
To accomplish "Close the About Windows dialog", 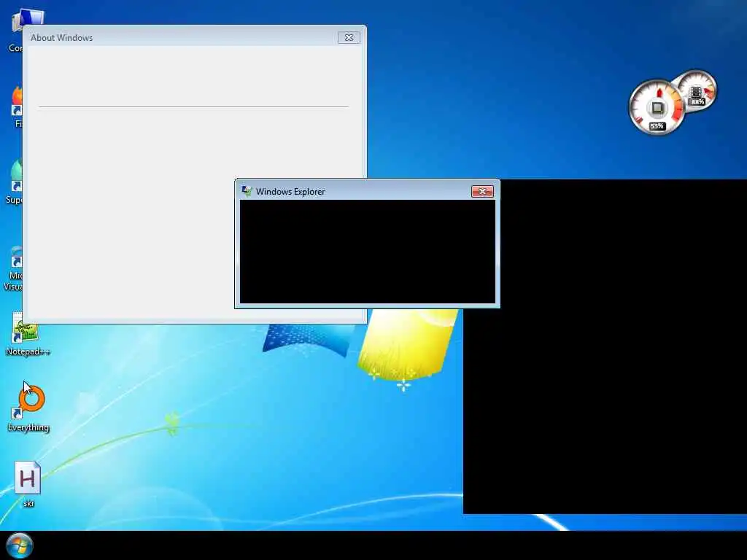I will (x=349, y=38).
